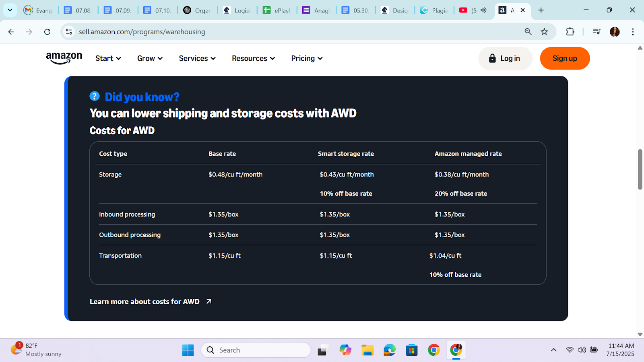Switch to the Logist tab
Screen dimensions: 644x362
tap(238, 10)
